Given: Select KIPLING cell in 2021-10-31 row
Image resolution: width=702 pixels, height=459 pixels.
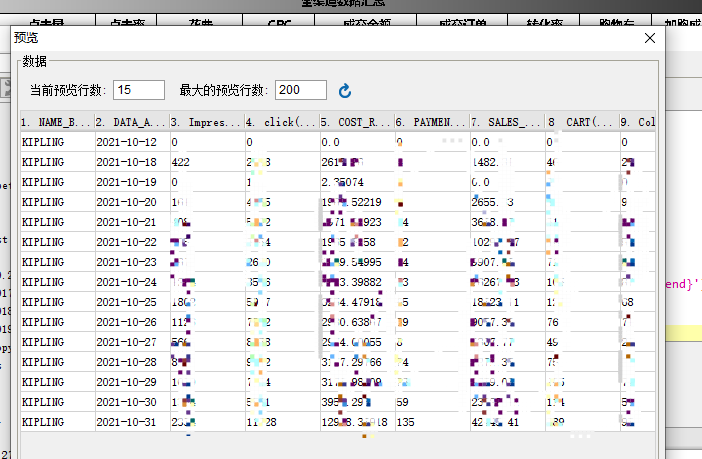Looking at the screenshot, I should [x=58, y=422].
